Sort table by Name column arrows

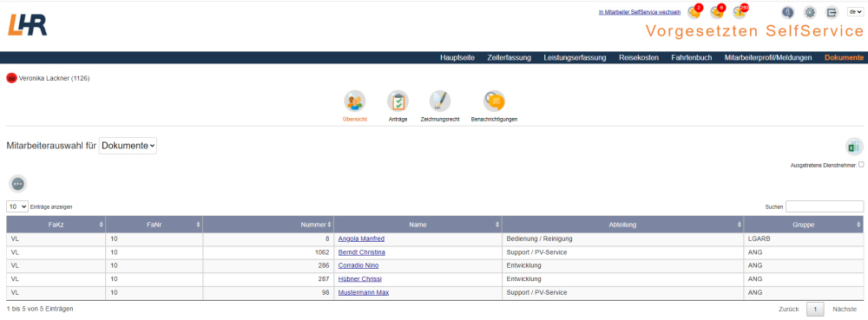click(x=498, y=225)
